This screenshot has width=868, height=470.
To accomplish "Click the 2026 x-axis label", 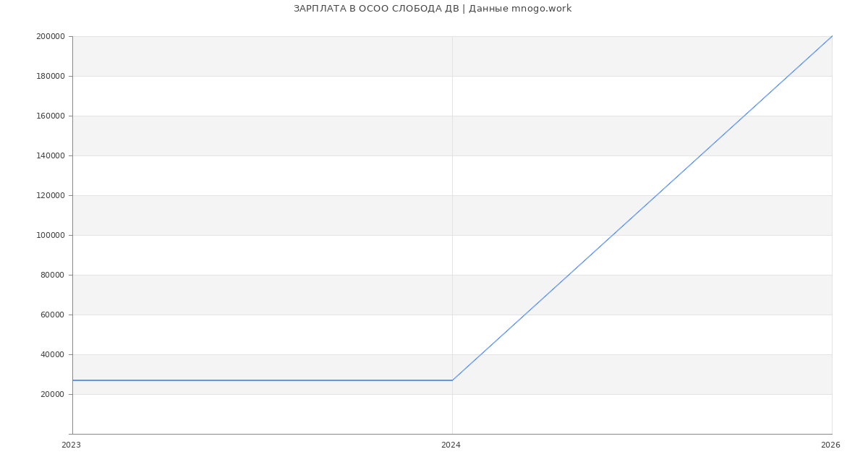I will pos(830,445).
